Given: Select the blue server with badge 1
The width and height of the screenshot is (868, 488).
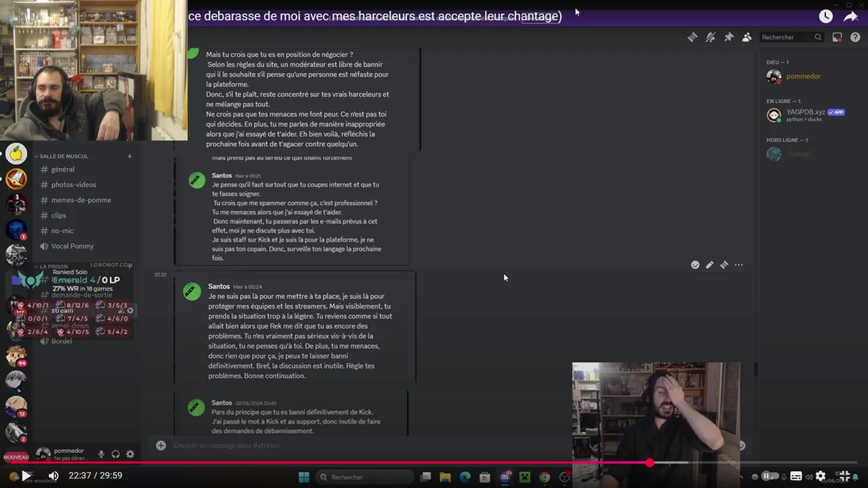Looking at the screenshot, I should (x=16, y=230).
